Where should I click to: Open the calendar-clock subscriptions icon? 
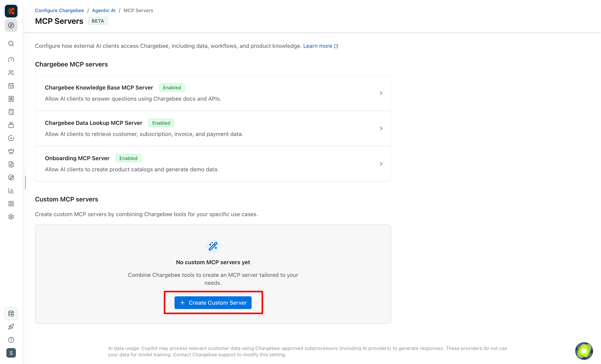click(x=11, y=86)
